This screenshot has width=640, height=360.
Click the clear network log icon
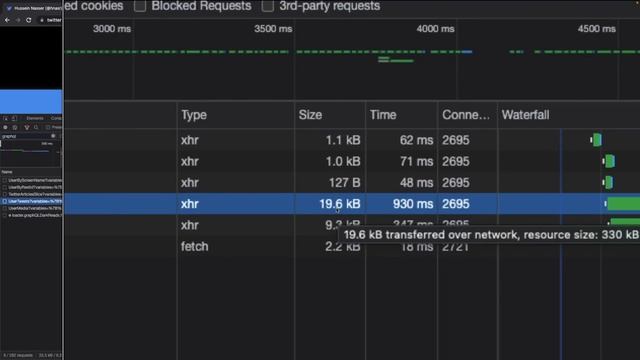coord(15,127)
